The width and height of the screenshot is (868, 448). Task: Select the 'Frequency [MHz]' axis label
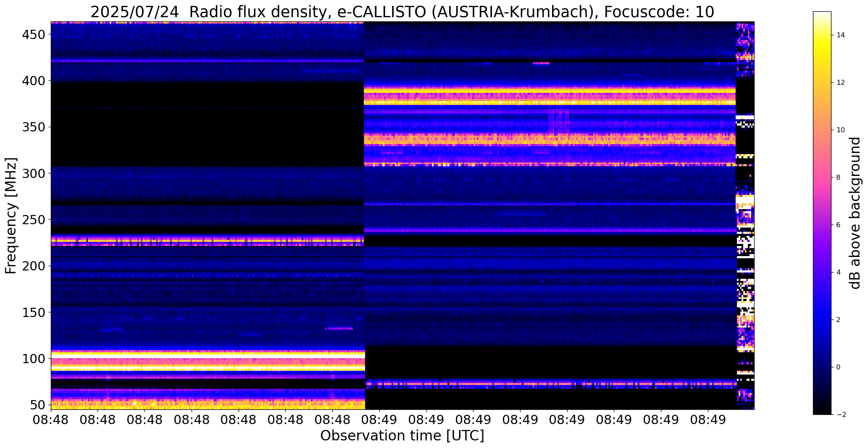click(11, 216)
